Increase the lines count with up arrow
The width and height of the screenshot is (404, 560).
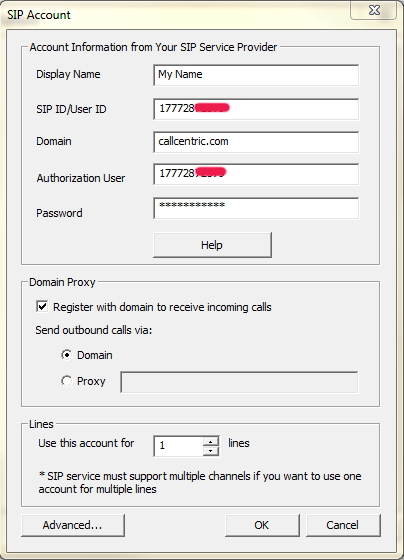tap(211, 441)
